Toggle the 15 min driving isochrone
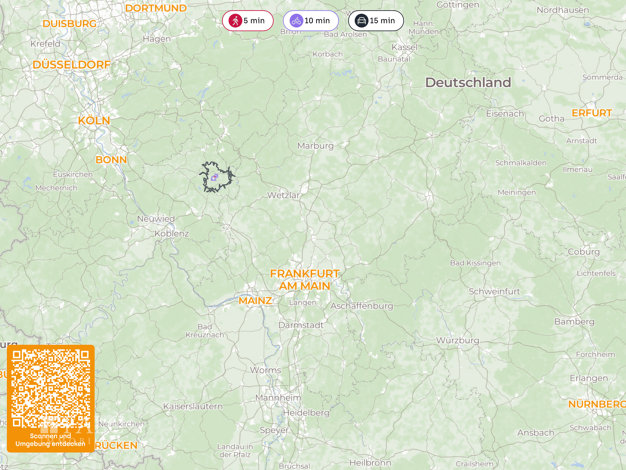 376,20
